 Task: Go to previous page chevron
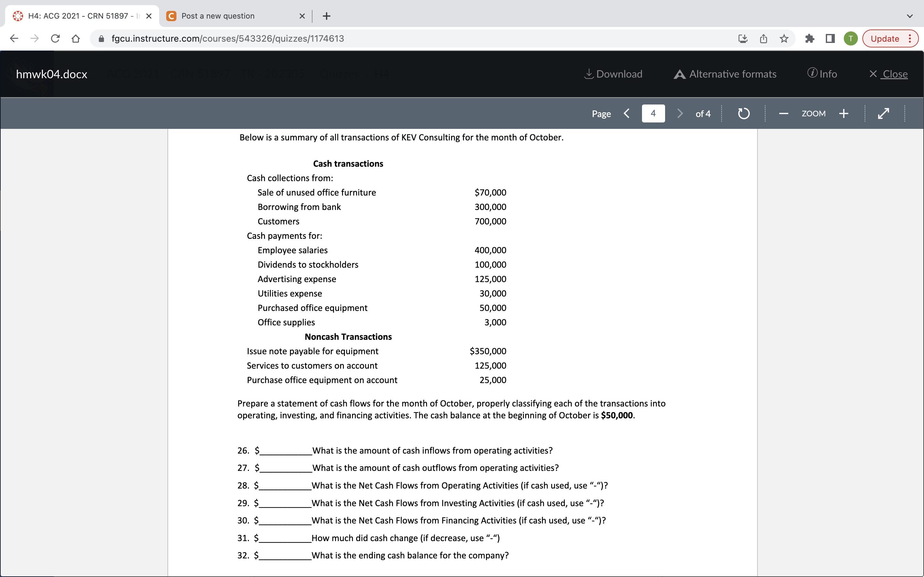[627, 114]
